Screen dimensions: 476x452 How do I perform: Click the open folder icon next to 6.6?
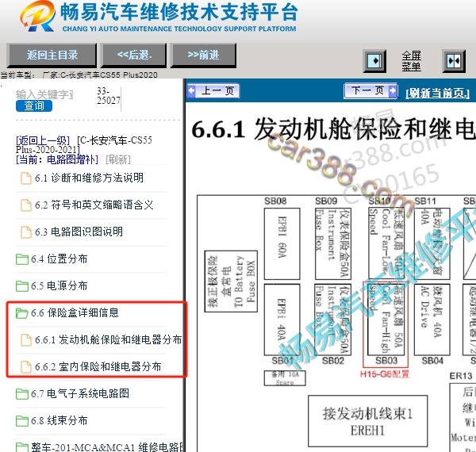pos(22,313)
